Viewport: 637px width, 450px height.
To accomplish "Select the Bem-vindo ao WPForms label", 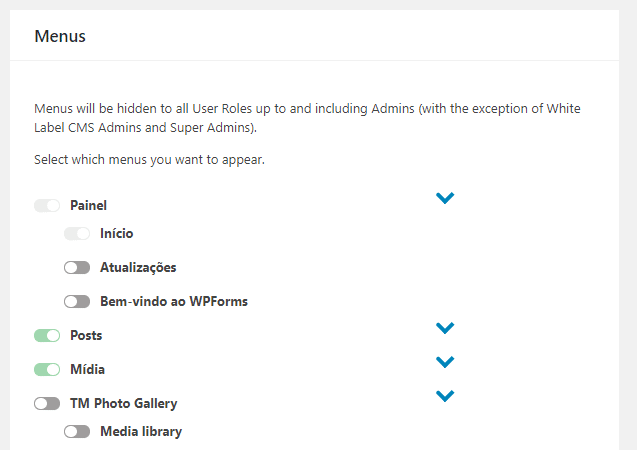I will [174, 301].
